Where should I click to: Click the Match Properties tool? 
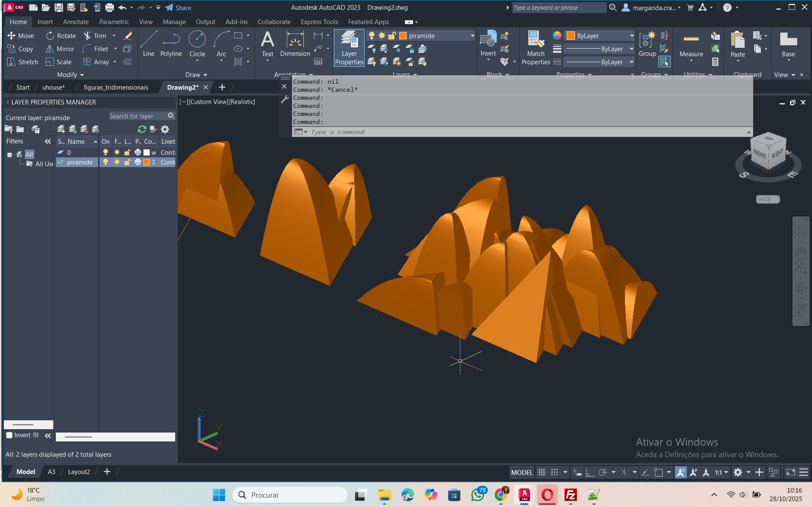pyautogui.click(x=535, y=47)
